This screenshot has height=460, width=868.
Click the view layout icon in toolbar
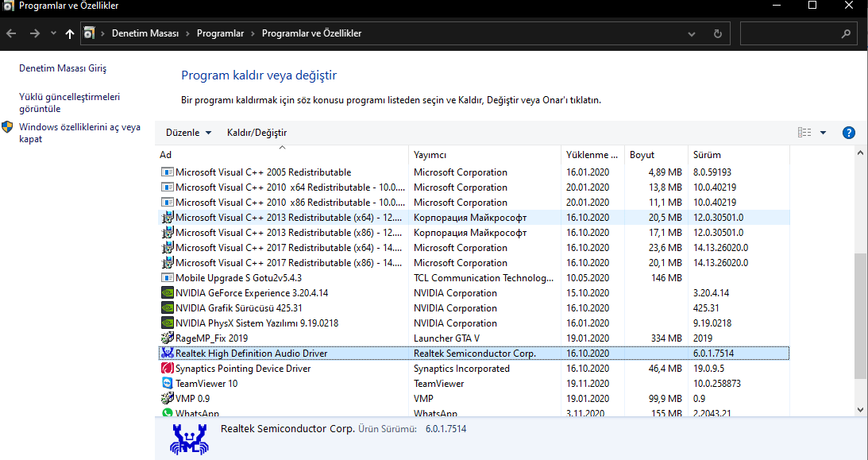click(x=804, y=133)
